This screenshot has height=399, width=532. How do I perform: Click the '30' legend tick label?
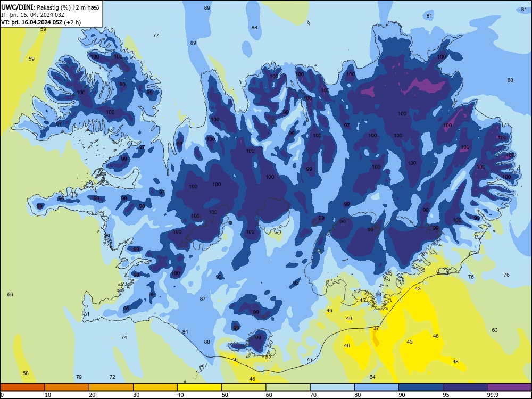pyautogui.click(x=136, y=395)
